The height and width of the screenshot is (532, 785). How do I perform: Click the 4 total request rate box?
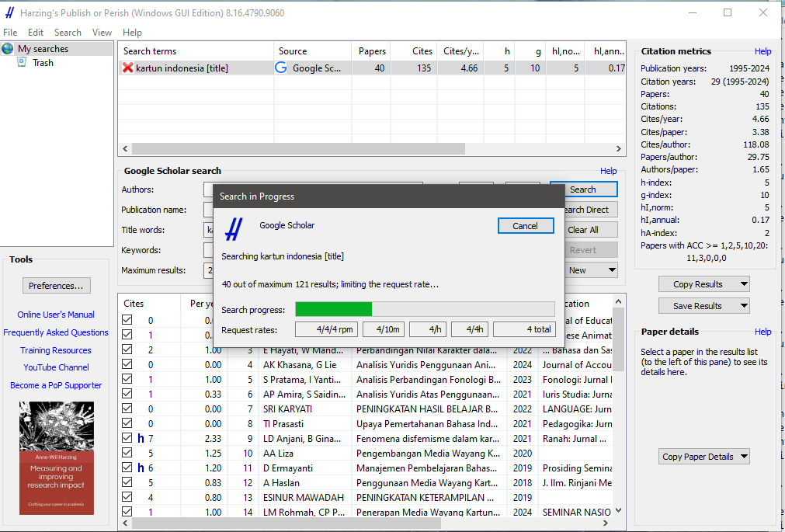524,329
